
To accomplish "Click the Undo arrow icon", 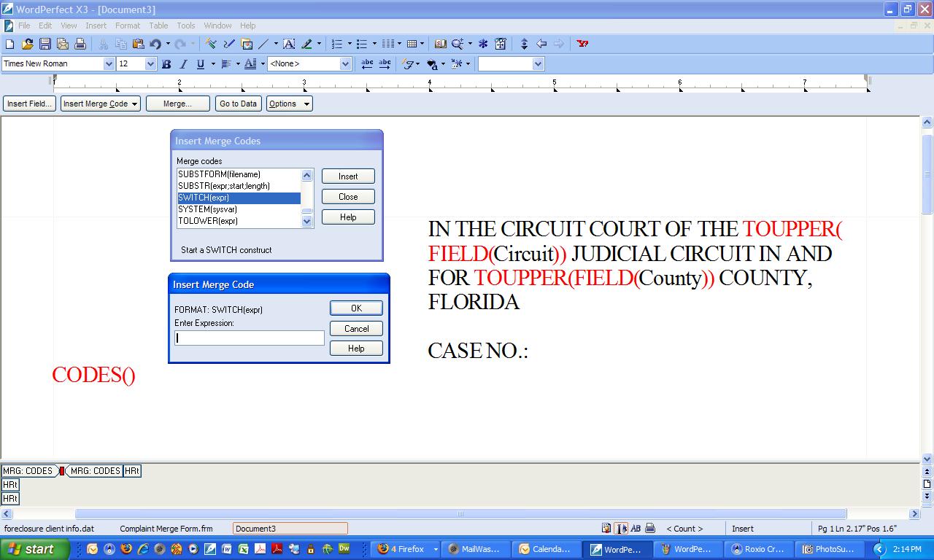I will coord(155,44).
